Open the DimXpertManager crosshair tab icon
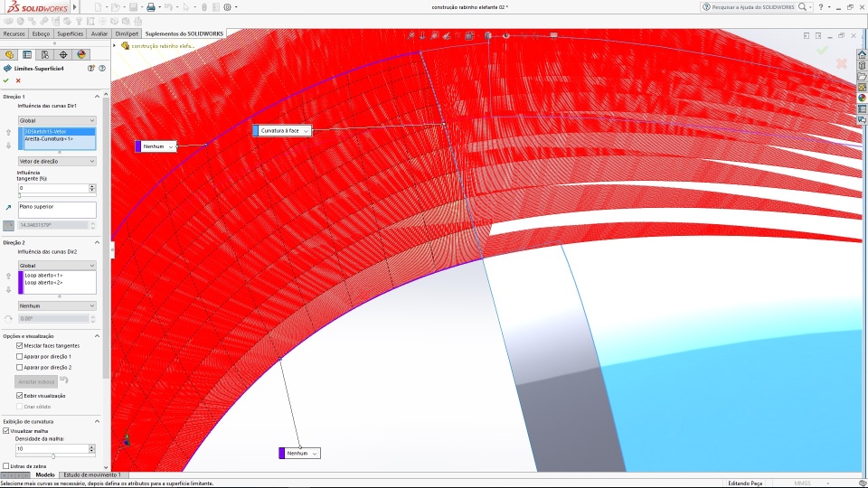868x488 pixels. [63, 54]
